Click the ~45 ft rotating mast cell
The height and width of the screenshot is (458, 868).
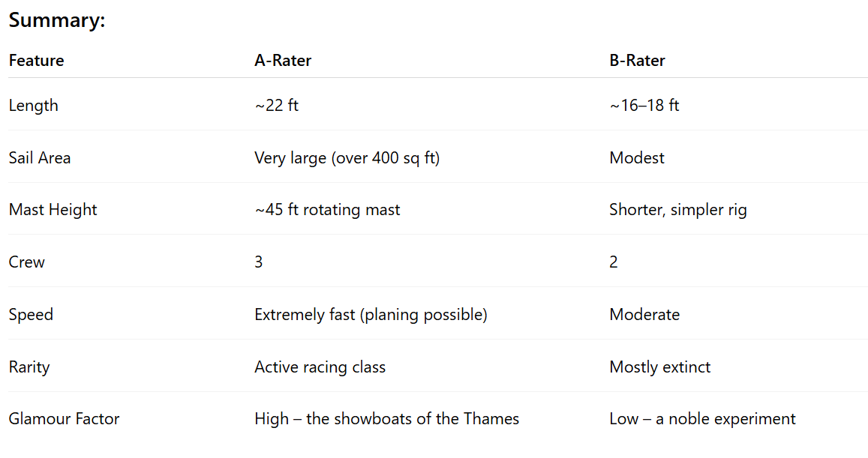(327, 210)
